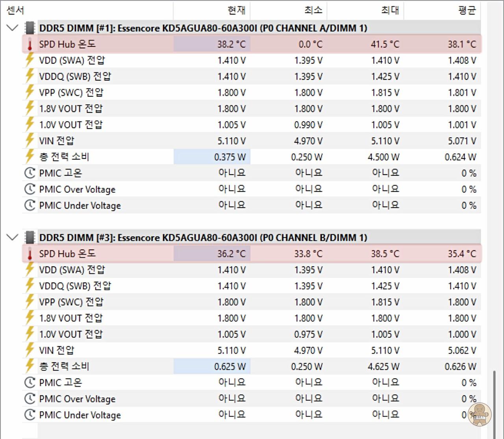Screen dimensions: 504x439
Task: Select the 총 전력 소비 label under DIMM #1
Action: [64, 157]
